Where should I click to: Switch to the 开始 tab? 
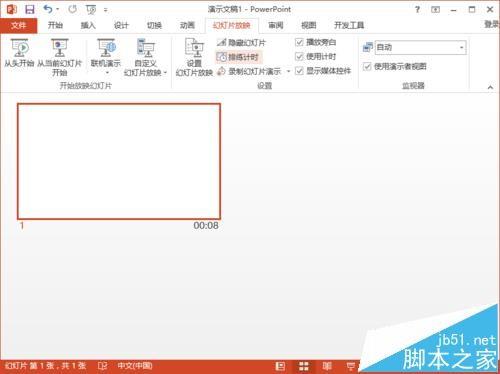[x=55, y=25]
